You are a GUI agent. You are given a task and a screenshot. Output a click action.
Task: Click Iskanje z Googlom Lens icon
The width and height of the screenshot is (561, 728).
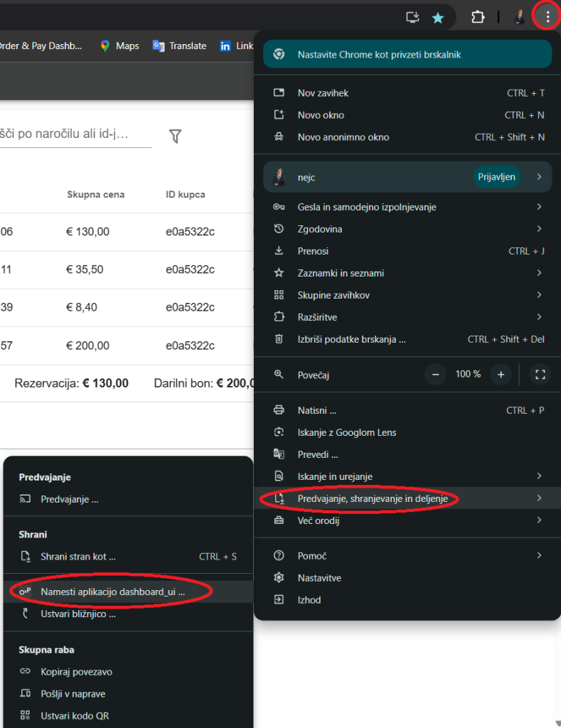pos(279,432)
